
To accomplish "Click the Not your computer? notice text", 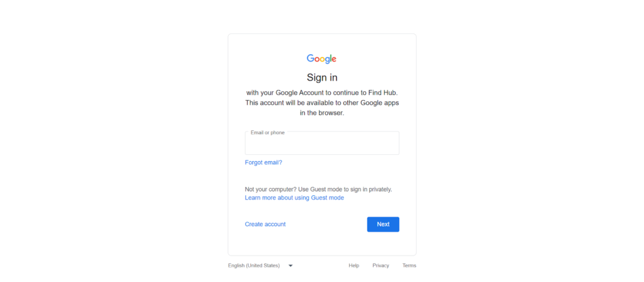I will coord(318,189).
